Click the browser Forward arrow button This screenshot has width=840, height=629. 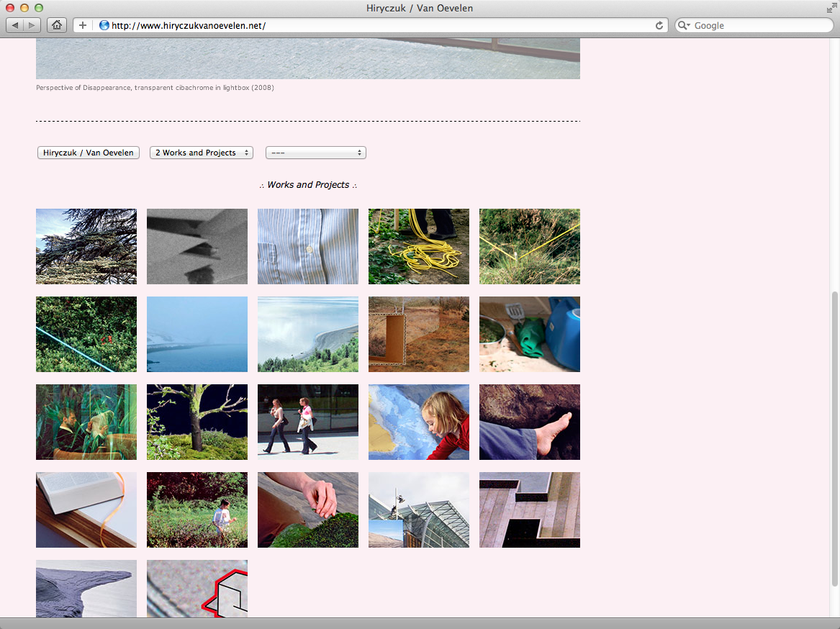tap(33, 25)
